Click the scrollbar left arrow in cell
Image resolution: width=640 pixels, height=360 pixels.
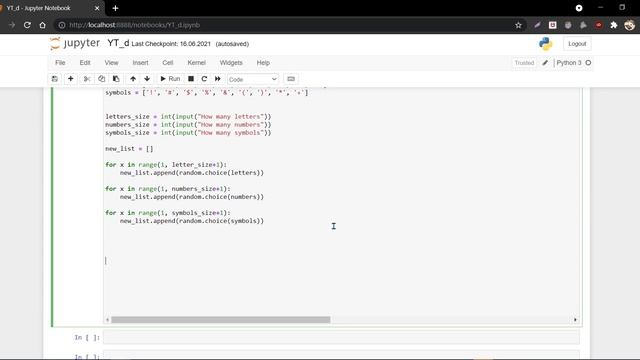(x=107, y=320)
